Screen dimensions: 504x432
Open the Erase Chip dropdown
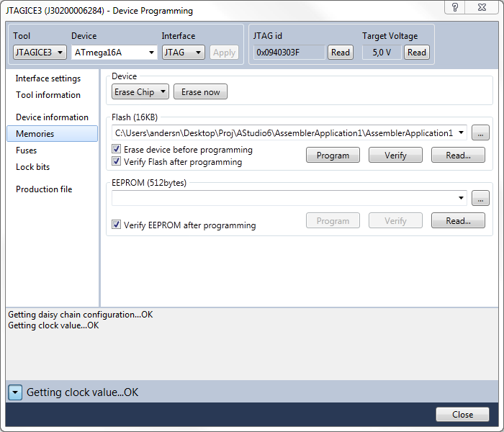tap(140, 92)
